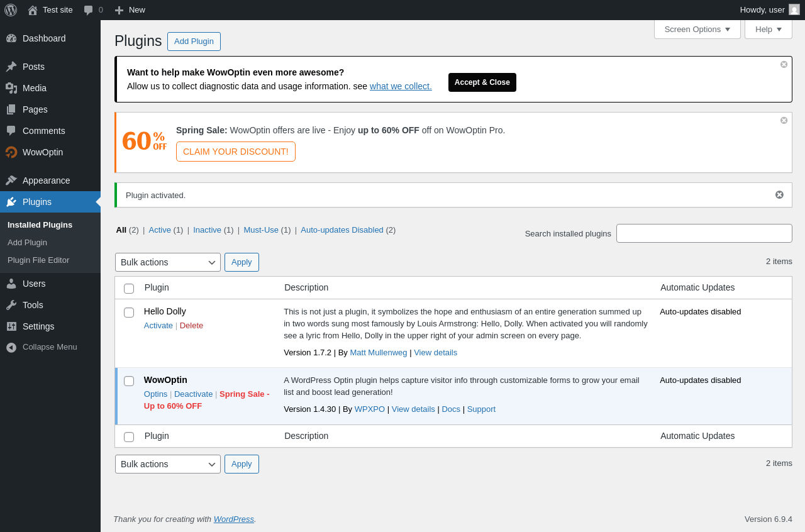Open comments bubble icon in admin bar
The width and height of the screenshot is (805, 532).
tap(89, 10)
